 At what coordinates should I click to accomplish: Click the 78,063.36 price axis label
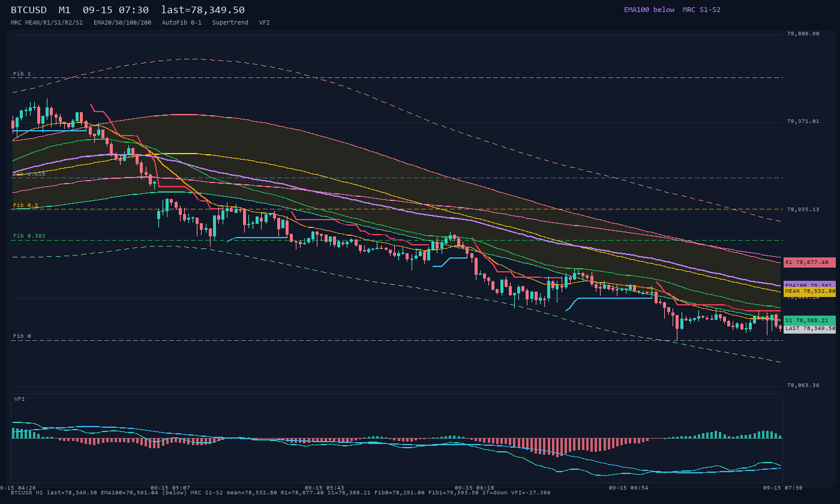(803, 386)
